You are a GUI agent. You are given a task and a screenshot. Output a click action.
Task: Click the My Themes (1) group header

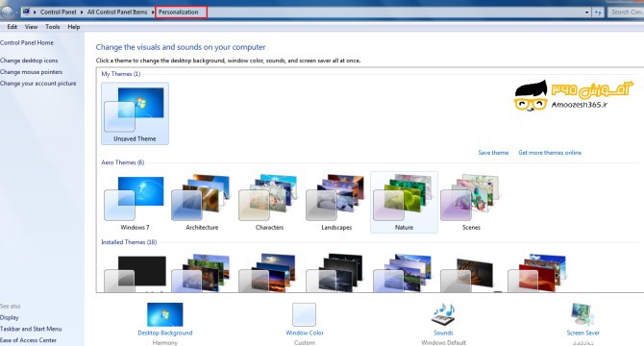pos(121,74)
